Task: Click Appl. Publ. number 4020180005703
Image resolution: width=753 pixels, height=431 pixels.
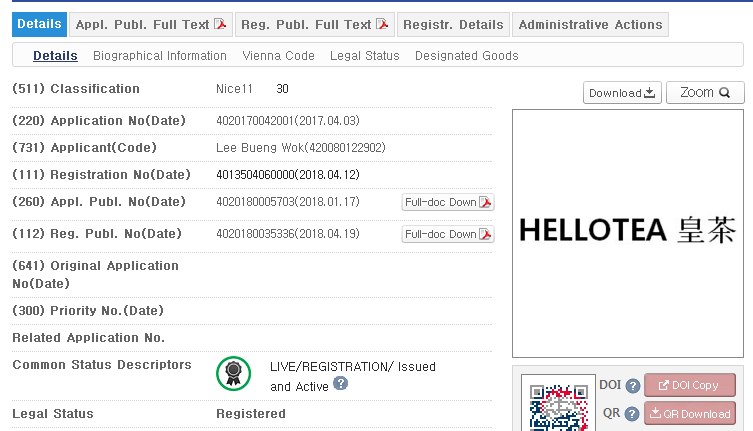Action: [255, 202]
